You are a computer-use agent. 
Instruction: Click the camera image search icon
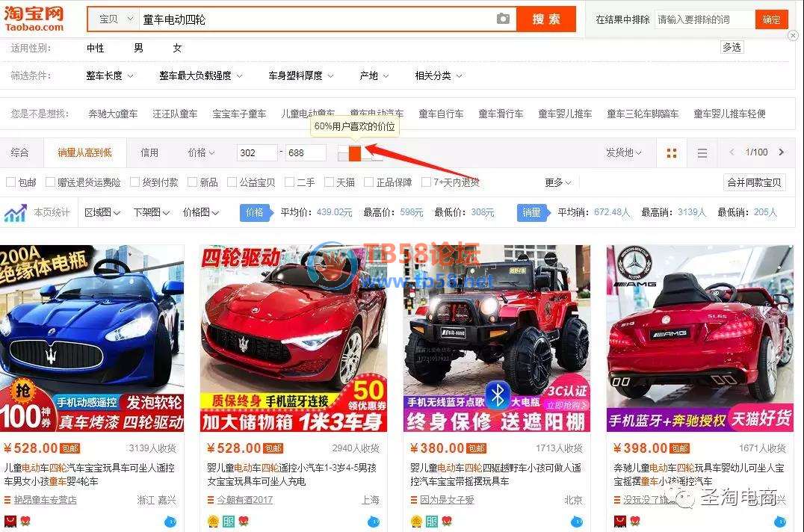pos(503,19)
